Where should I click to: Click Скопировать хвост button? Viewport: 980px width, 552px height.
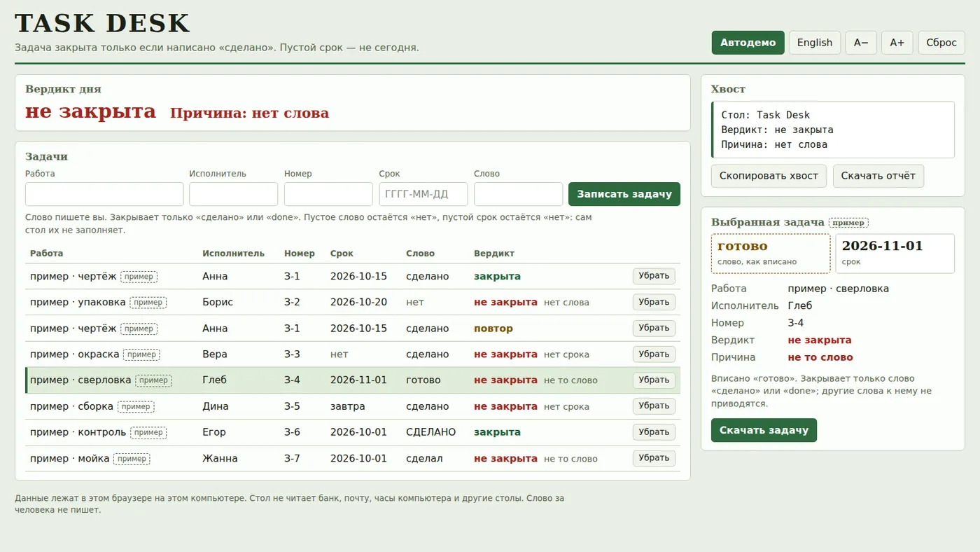pyautogui.click(x=769, y=176)
